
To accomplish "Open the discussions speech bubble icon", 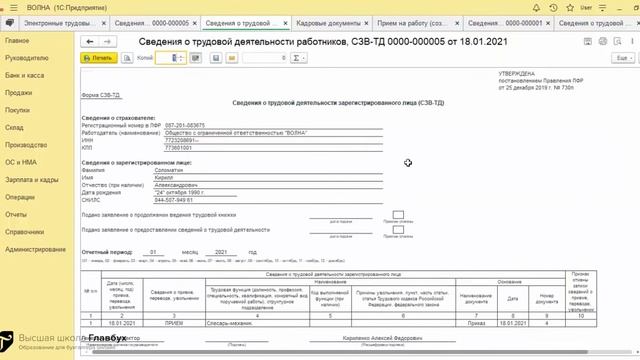I will coord(9,23).
